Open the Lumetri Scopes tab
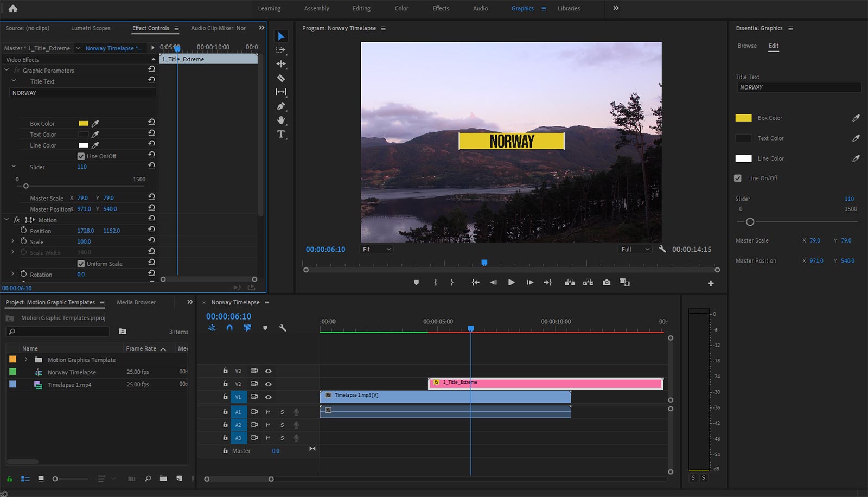 (91, 28)
